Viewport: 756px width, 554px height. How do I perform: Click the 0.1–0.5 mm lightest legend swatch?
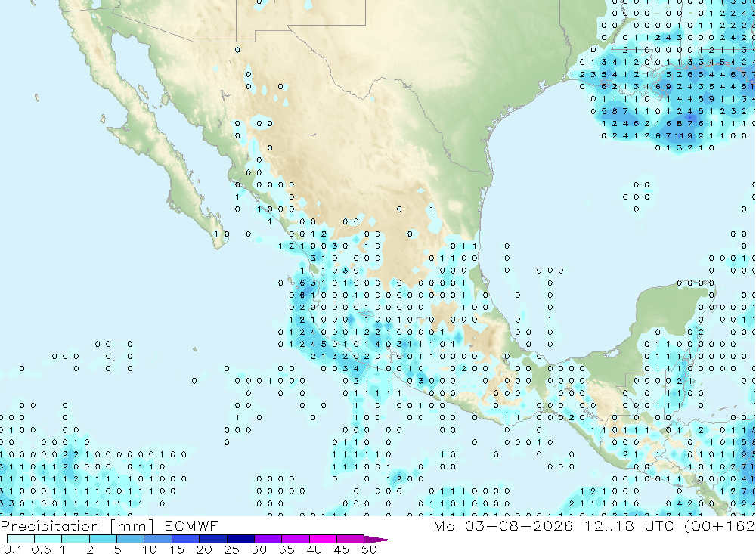(20, 539)
